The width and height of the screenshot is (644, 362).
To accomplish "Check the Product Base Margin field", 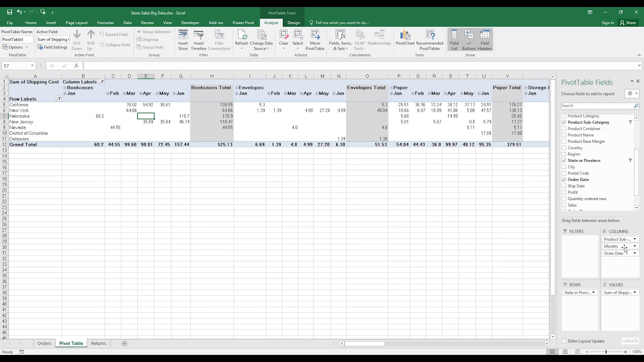I will 564,141.
